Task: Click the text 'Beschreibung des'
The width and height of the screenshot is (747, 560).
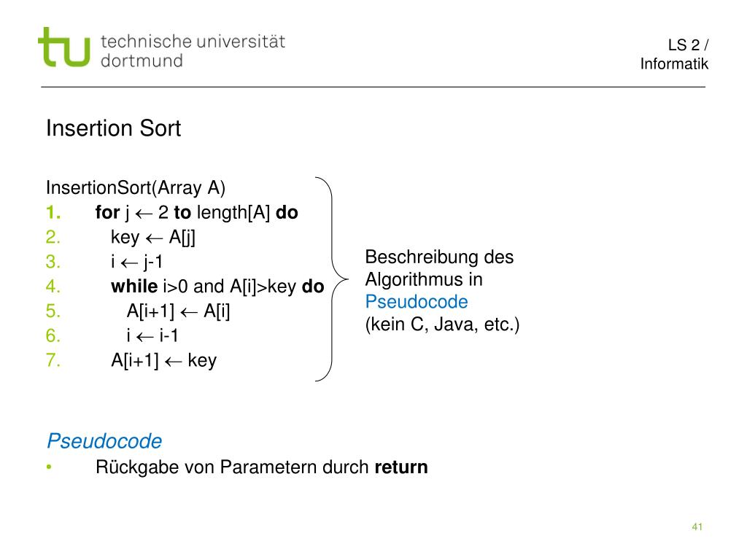Action: pos(439,257)
